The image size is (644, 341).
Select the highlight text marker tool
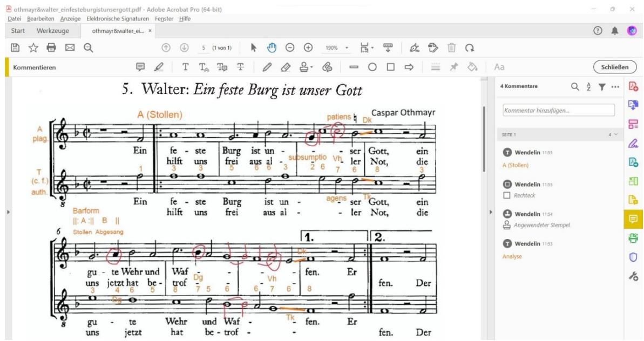[159, 67]
